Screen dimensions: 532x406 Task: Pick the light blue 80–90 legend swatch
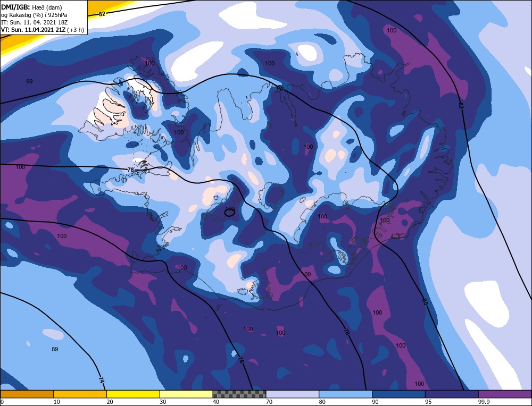coord(345,394)
